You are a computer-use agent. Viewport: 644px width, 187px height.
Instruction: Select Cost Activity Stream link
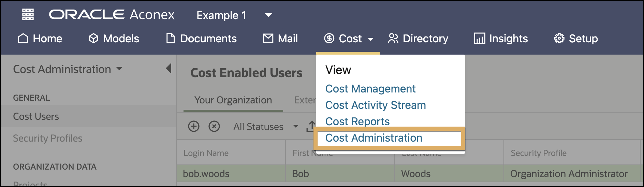(376, 105)
